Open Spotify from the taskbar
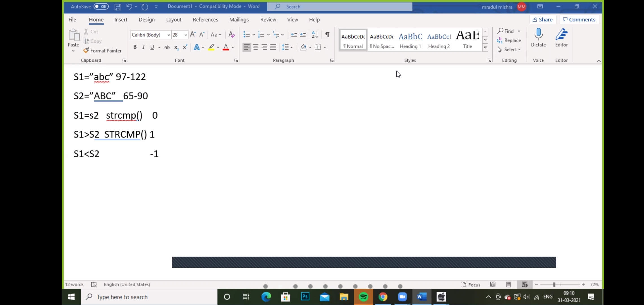The height and width of the screenshot is (305, 644). point(364,297)
